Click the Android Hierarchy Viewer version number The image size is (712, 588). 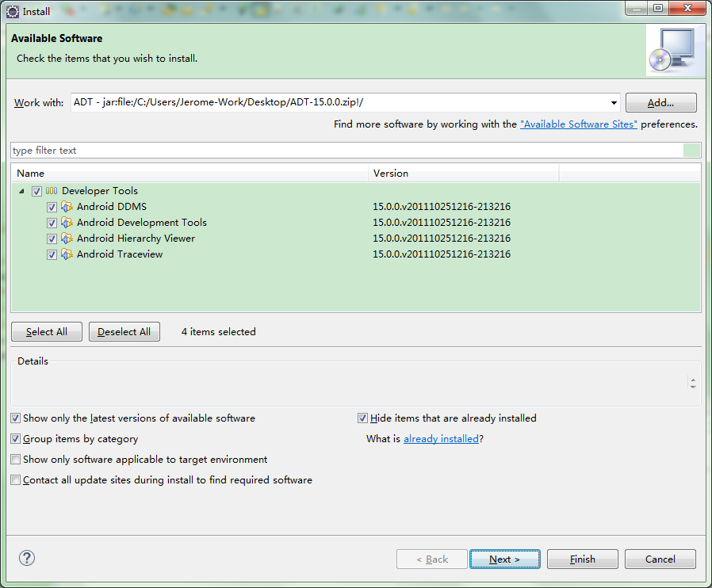tap(442, 239)
